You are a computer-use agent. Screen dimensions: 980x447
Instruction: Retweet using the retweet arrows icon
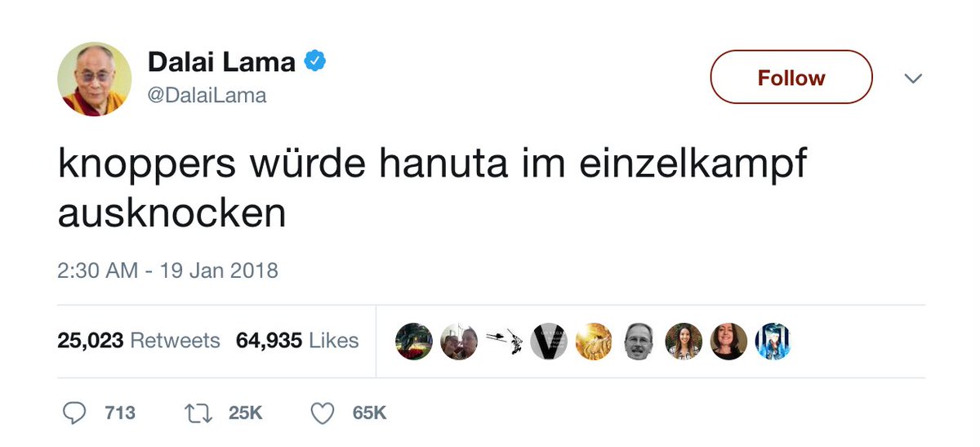196,413
